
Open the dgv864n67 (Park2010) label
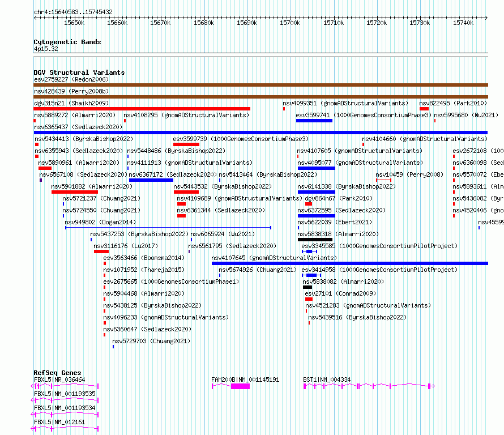click(339, 198)
